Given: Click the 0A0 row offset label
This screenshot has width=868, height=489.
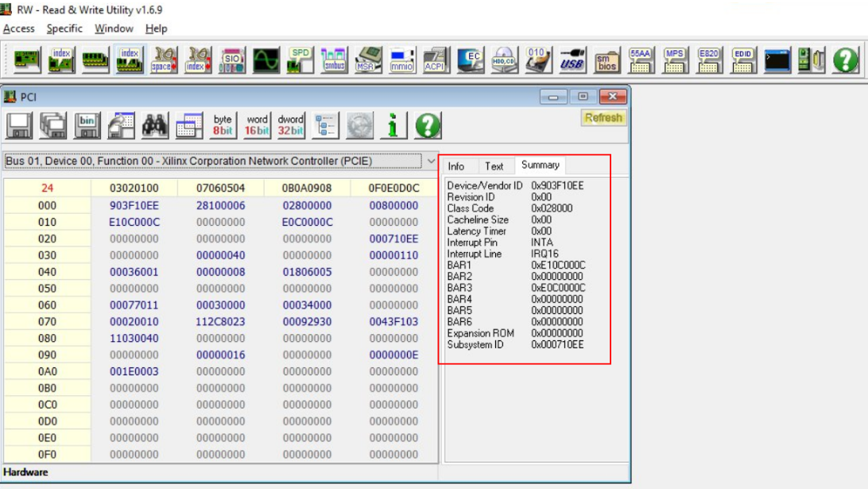Looking at the screenshot, I should click(47, 371).
